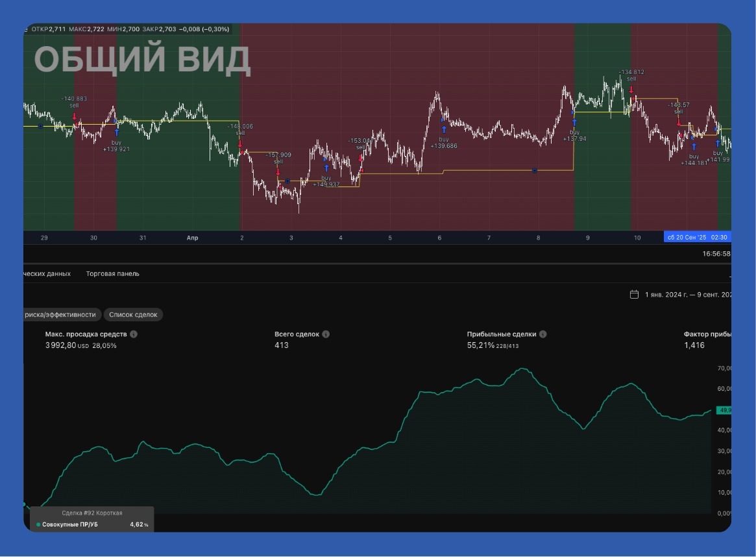Open the Список сделок tab

point(133,314)
